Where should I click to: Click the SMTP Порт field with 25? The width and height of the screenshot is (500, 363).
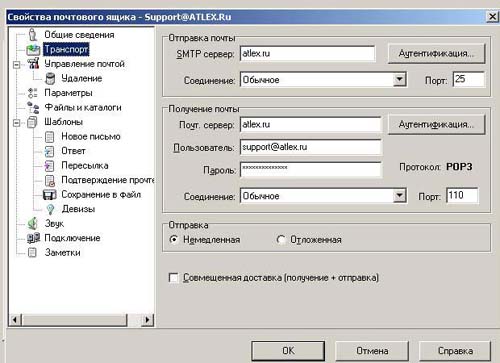[x=469, y=79]
